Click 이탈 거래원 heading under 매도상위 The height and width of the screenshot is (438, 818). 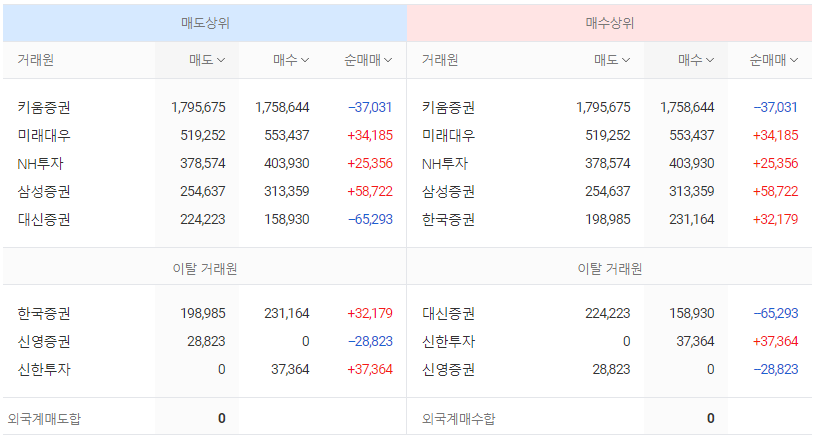(204, 269)
